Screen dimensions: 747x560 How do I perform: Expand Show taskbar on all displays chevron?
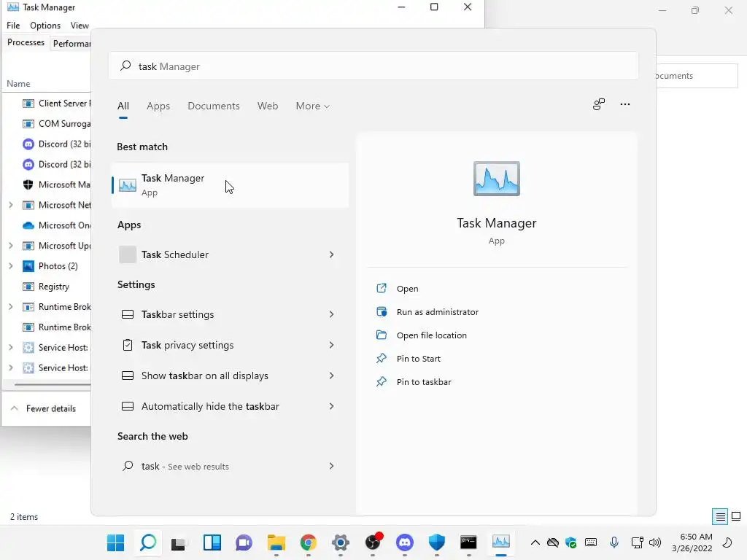[332, 376]
